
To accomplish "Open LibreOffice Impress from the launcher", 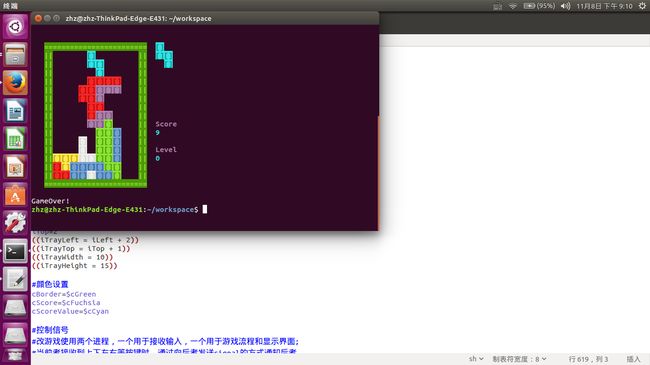I will [15, 167].
